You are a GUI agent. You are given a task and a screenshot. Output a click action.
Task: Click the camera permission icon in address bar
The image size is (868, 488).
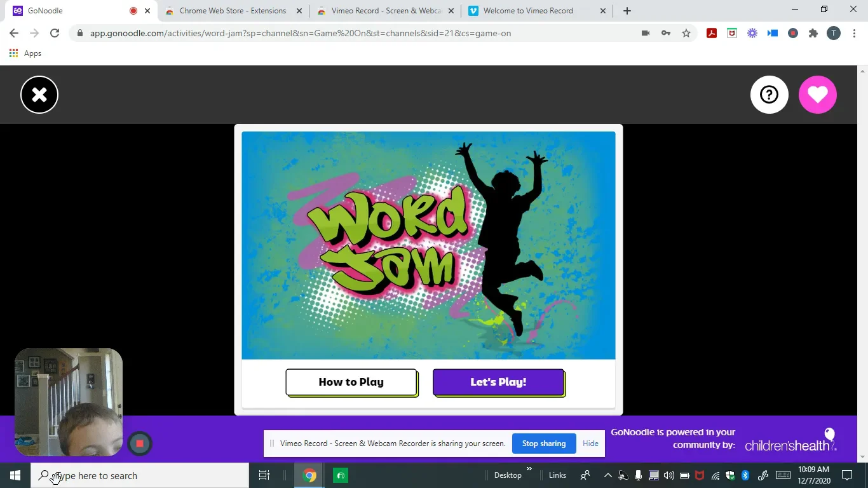pos(646,33)
